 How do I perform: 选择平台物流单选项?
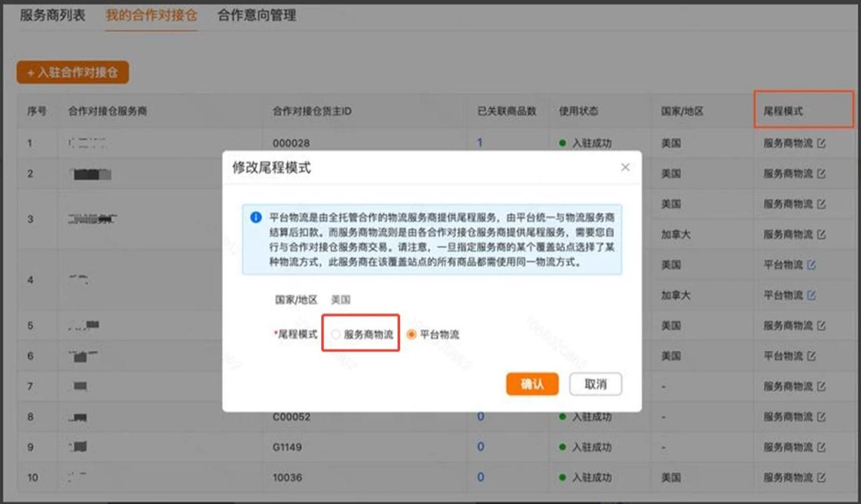coord(412,334)
